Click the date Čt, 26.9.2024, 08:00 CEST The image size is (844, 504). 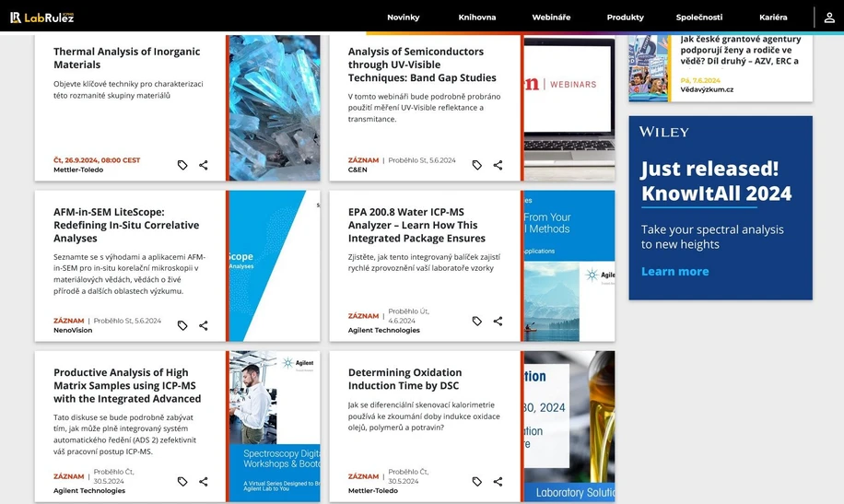pyautogui.click(x=97, y=160)
